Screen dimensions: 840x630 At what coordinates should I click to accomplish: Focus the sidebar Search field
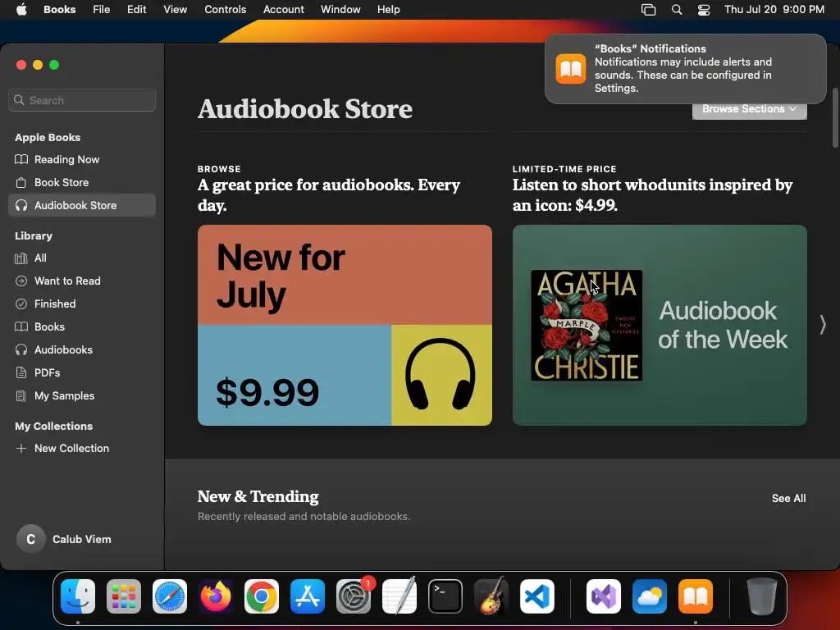coord(82,100)
